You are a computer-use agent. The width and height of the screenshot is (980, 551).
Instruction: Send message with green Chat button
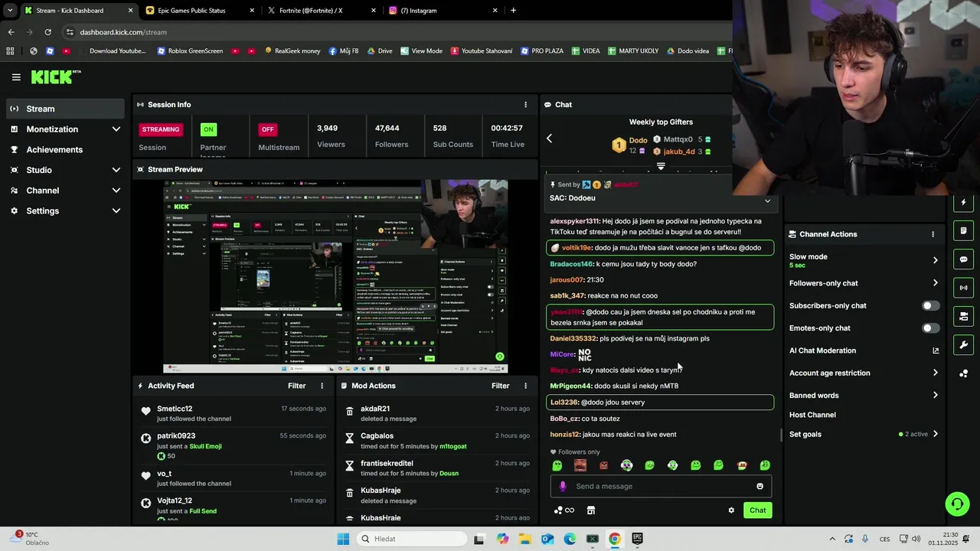coord(757,510)
